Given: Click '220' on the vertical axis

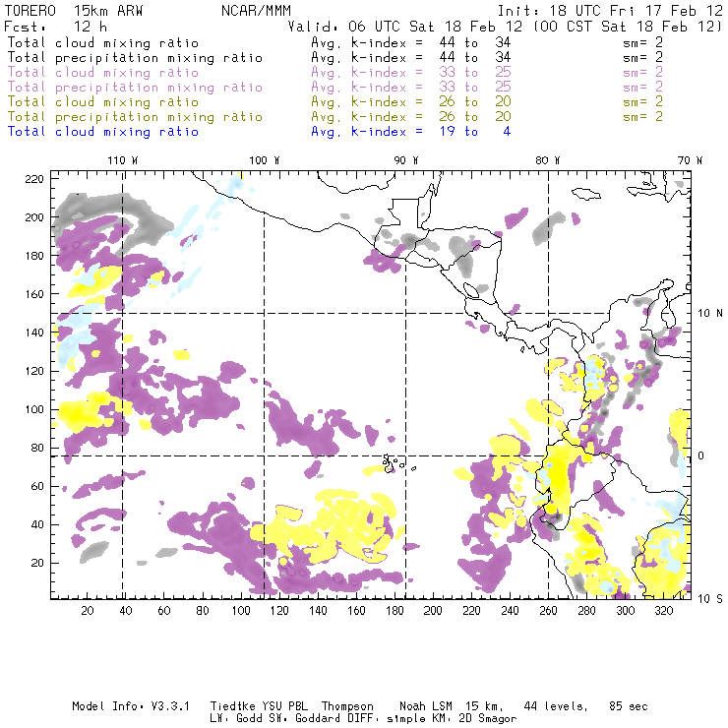Looking at the screenshot, I should click(x=34, y=179).
